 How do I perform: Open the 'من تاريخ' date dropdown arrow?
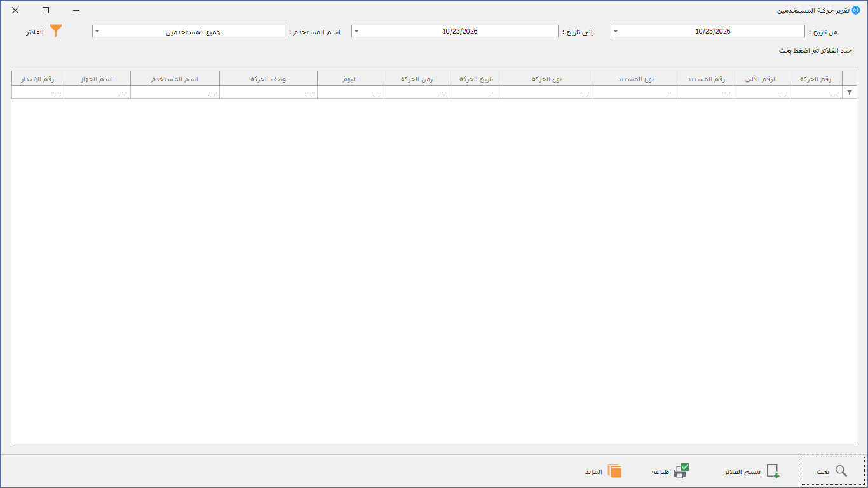click(x=615, y=31)
